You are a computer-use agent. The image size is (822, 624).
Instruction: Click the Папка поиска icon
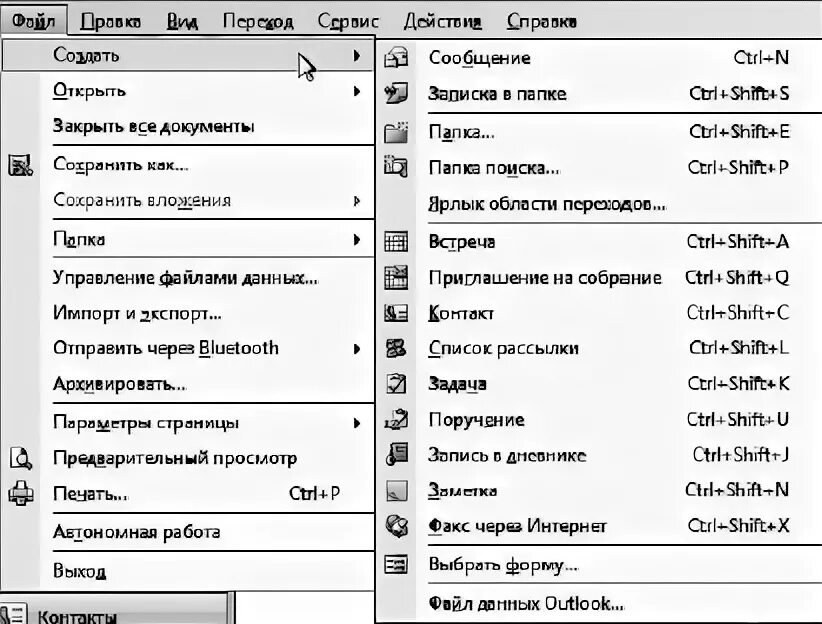[396, 167]
